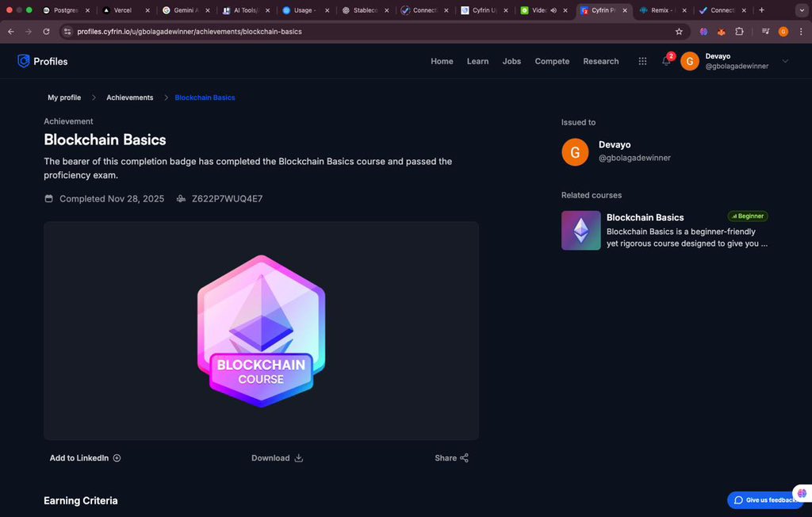Expand the Devayo account dropdown chevron
The image size is (812, 517).
pos(785,61)
